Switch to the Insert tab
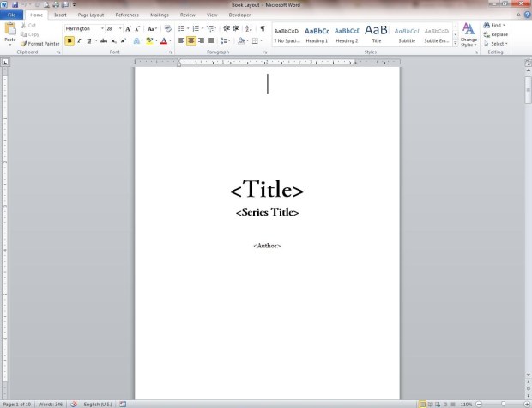Screen dimensions: 532x408 click(x=60, y=15)
